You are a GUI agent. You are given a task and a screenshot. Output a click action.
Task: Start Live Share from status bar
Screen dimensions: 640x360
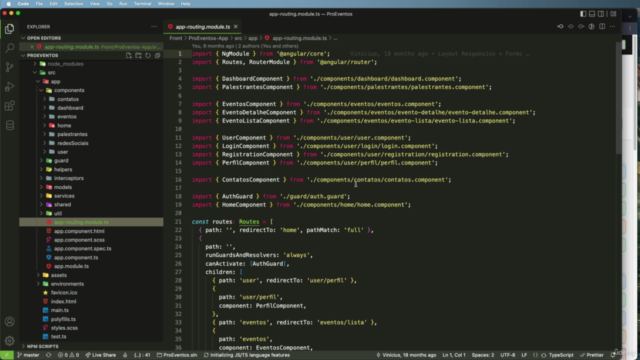click(x=100, y=355)
